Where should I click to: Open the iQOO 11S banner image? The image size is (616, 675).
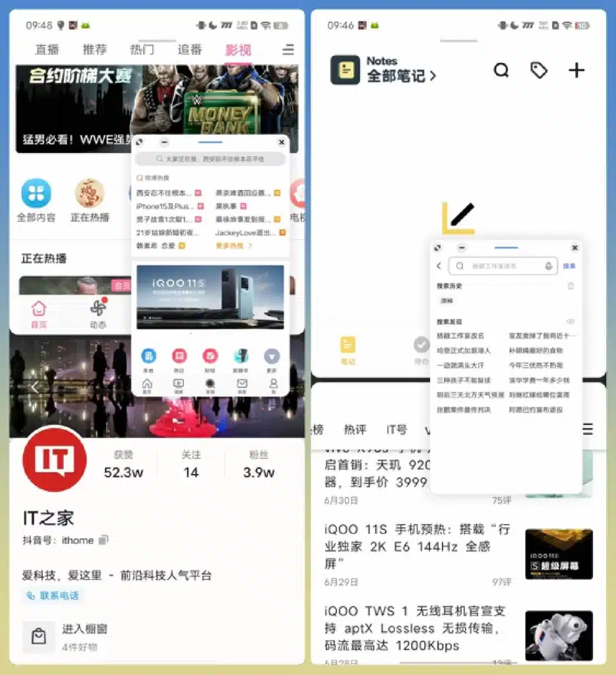coord(210,297)
